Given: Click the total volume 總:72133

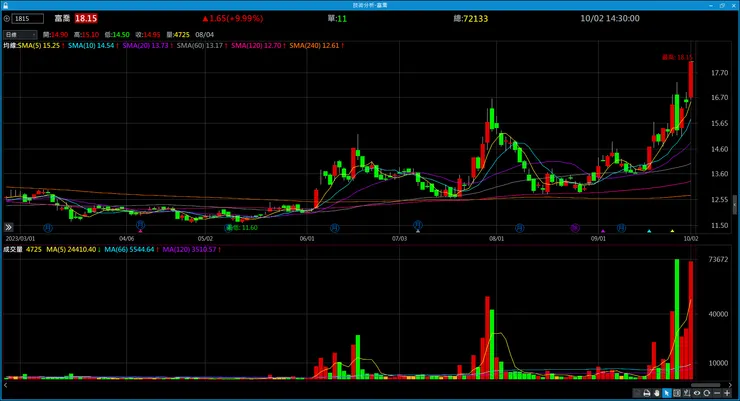Looking at the screenshot, I should click(x=471, y=19).
